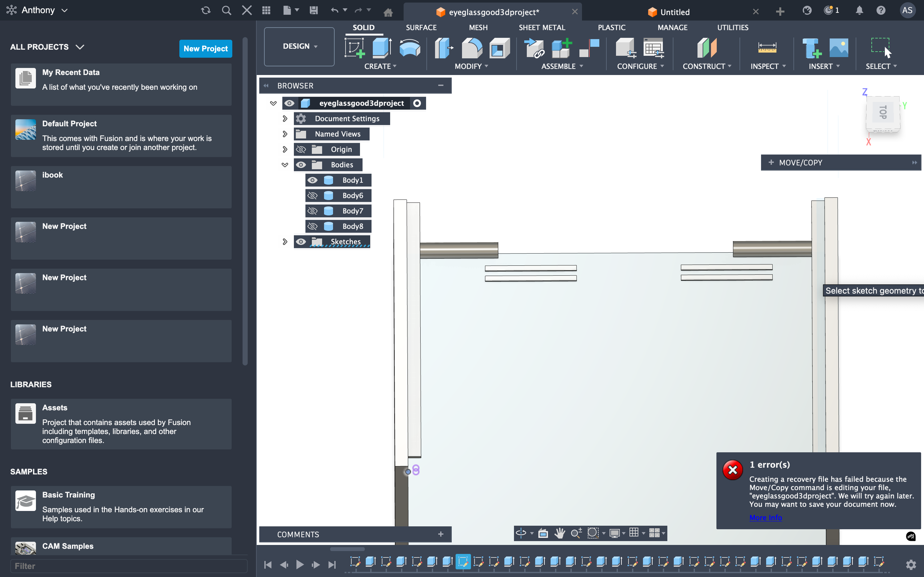Image resolution: width=924 pixels, height=577 pixels.
Task: Open the DESIGN workspace dropdown
Action: (x=299, y=46)
